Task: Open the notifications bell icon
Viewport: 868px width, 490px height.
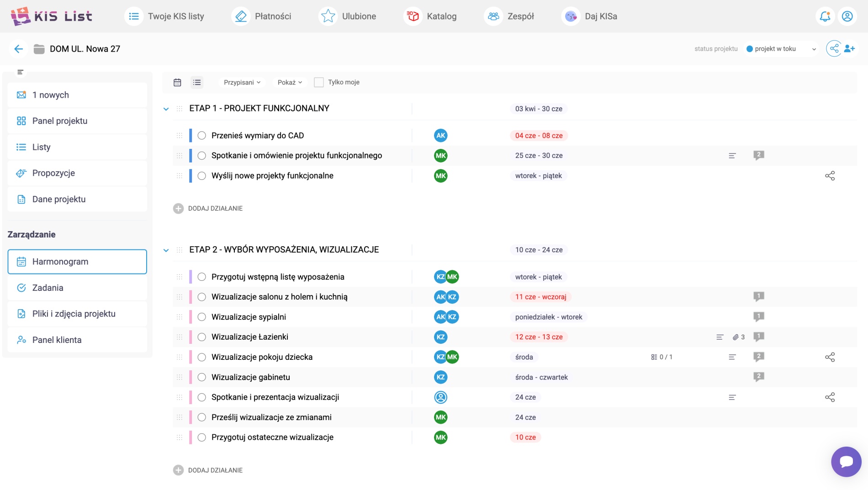Action: tap(825, 16)
